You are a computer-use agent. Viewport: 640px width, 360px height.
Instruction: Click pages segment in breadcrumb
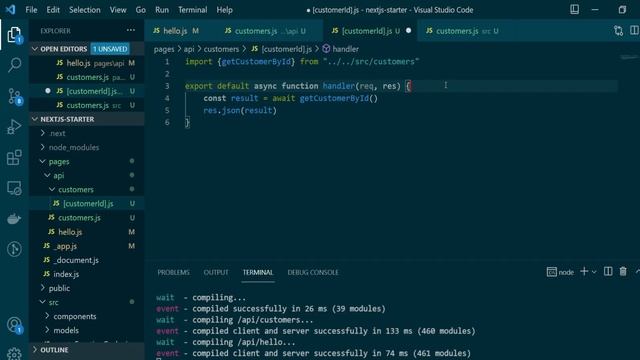164,49
